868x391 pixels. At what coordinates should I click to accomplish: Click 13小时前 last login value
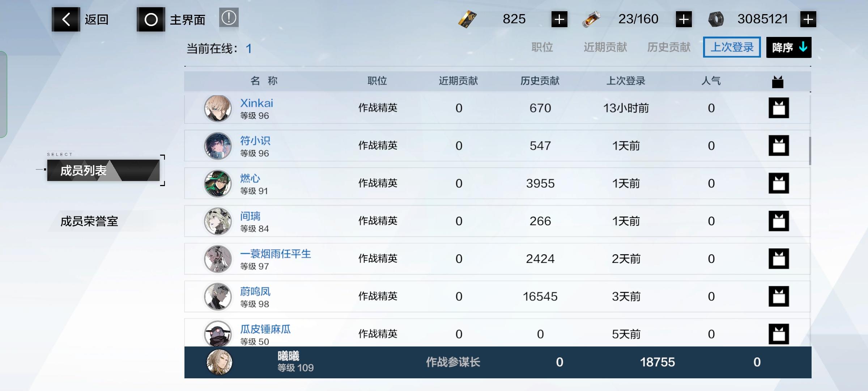626,108
